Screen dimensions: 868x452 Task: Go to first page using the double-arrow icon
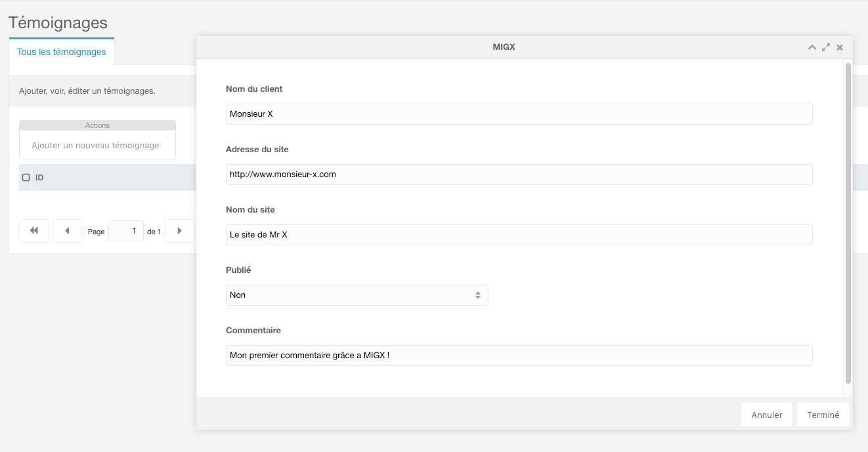tap(34, 231)
